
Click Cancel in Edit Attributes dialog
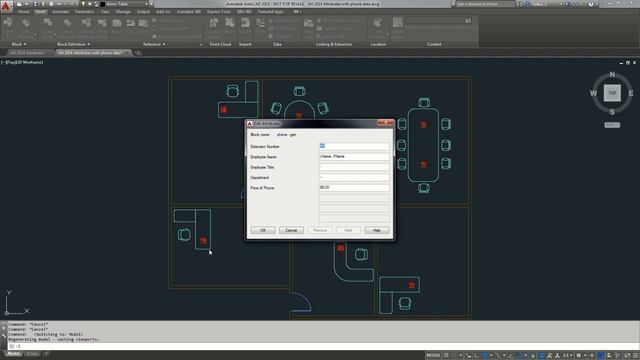click(x=291, y=230)
